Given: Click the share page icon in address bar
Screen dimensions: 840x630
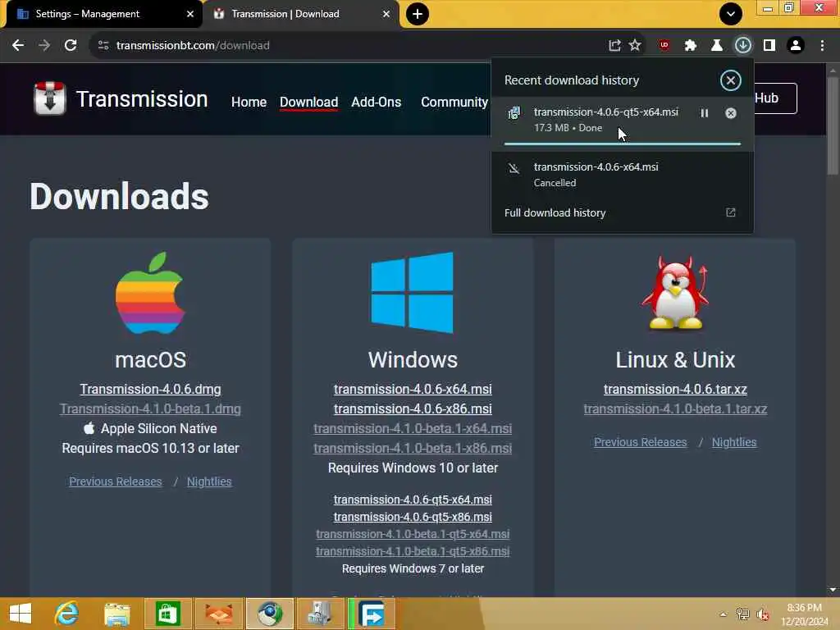Looking at the screenshot, I should [614, 46].
